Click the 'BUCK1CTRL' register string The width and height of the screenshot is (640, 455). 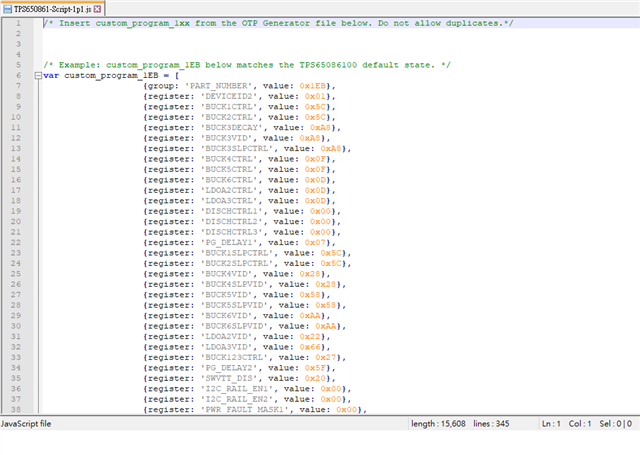pos(229,107)
